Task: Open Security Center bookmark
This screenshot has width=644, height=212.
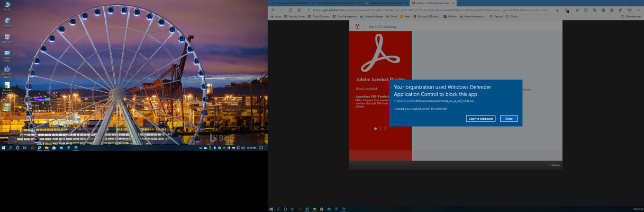Action: (x=295, y=16)
